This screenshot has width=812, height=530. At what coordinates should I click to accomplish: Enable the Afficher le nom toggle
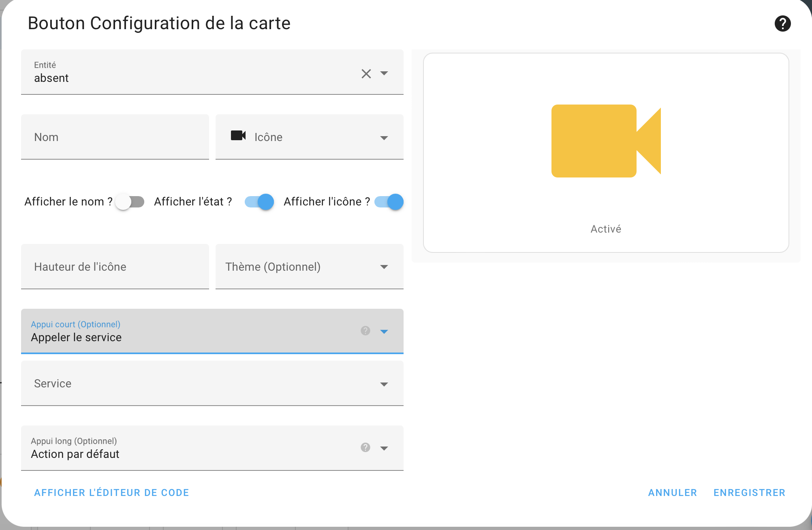tap(130, 201)
